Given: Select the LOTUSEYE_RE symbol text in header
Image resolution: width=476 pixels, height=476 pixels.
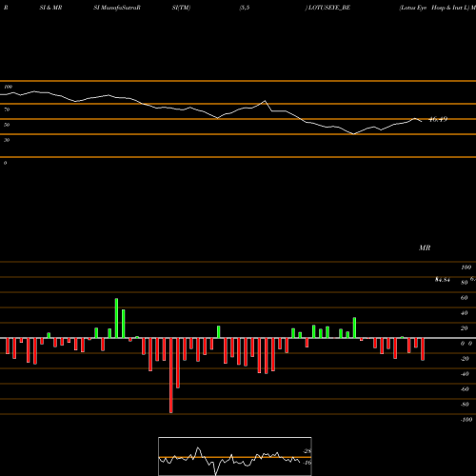Looking at the screenshot, I should tap(329, 8).
